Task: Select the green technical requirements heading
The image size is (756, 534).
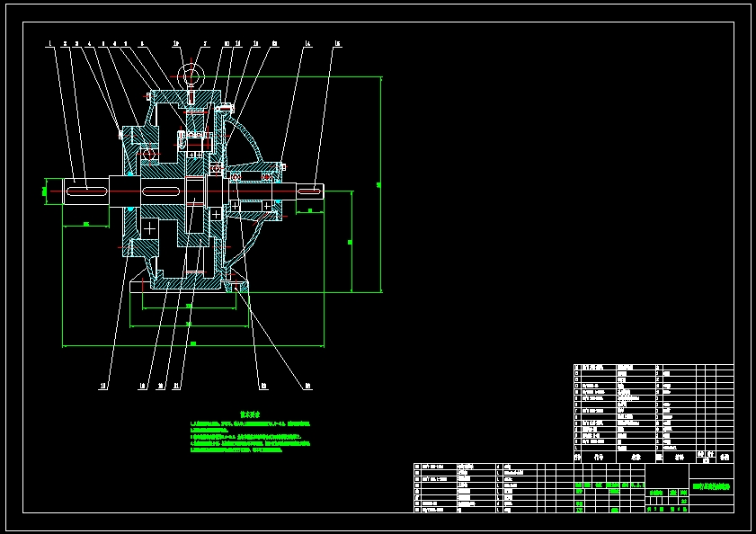Action: (250, 414)
